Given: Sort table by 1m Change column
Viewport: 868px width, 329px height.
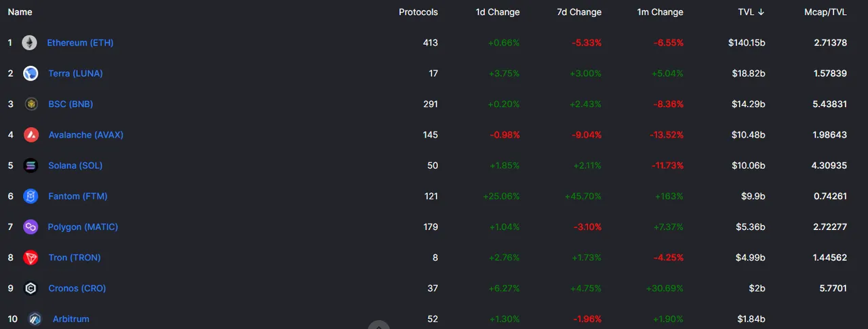Looking at the screenshot, I should [x=660, y=12].
